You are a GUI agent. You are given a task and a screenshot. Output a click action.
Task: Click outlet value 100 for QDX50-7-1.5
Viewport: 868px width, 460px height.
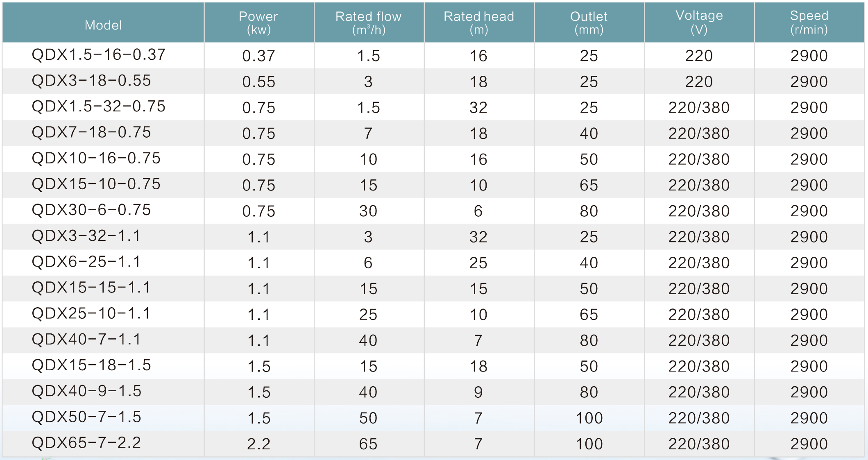tap(589, 418)
